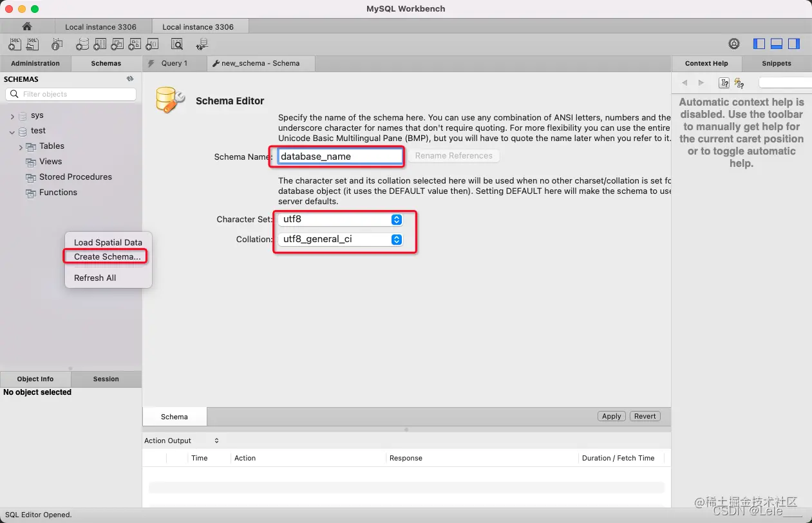Expand the sys schema
Image resolution: width=812 pixels, height=523 pixels.
pyautogui.click(x=12, y=116)
